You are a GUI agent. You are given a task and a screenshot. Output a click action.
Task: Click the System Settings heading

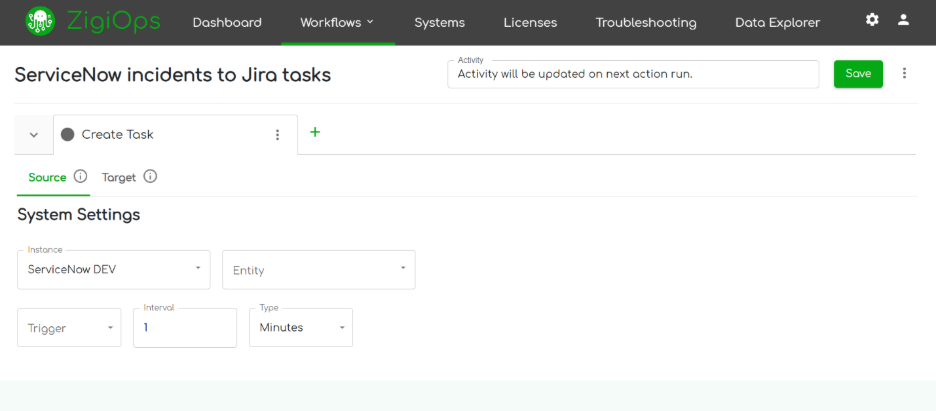[79, 215]
